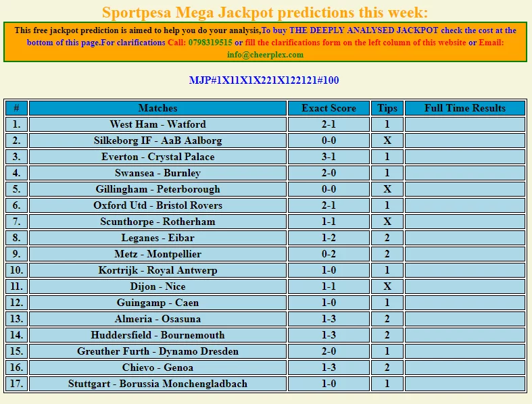Select the Chievo - Genoa match

pyautogui.click(x=158, y=368)
